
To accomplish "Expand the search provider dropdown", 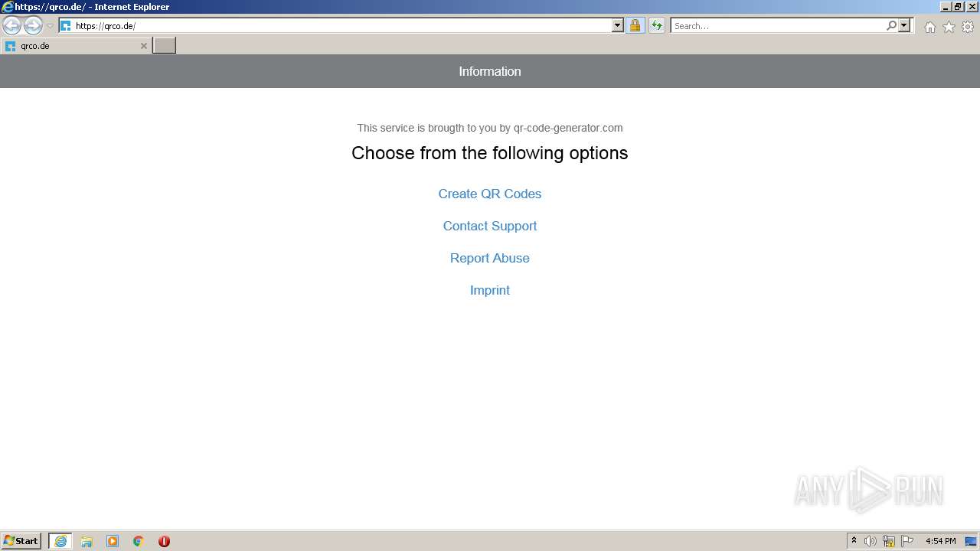I will point(904,25).
